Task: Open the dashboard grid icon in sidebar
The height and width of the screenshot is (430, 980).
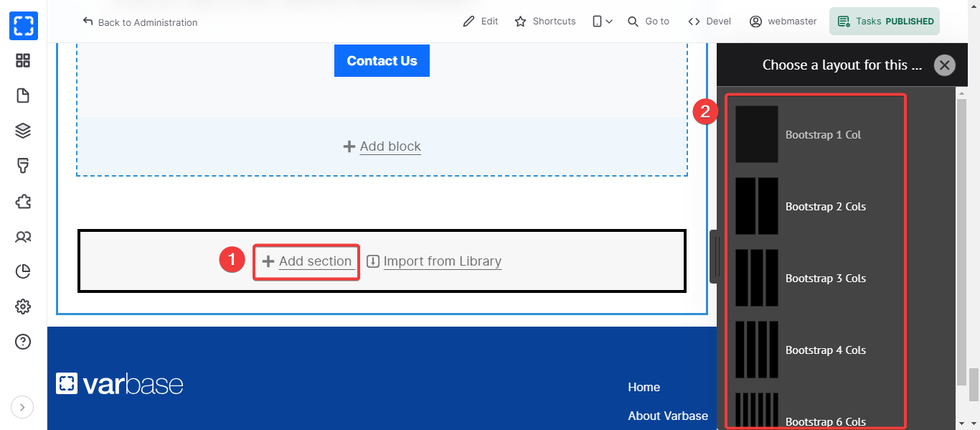Action: click(x=23, y=61)
